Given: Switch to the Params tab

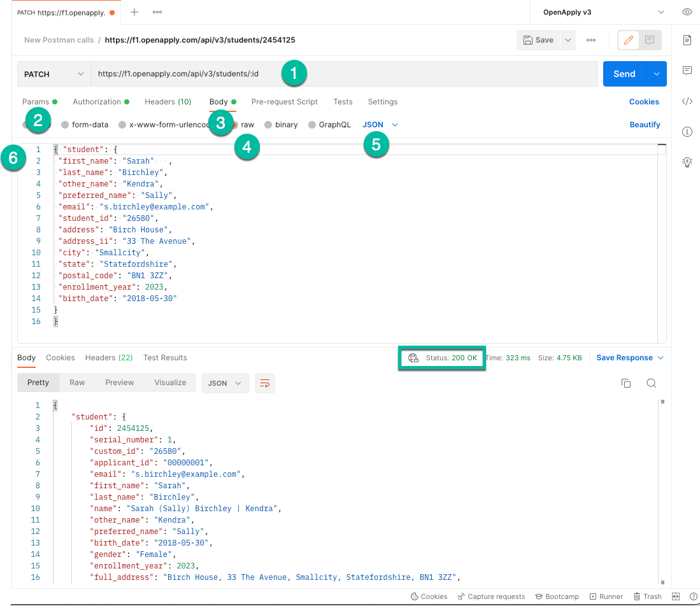Looking at the screenshot, I should click(39, 102).
